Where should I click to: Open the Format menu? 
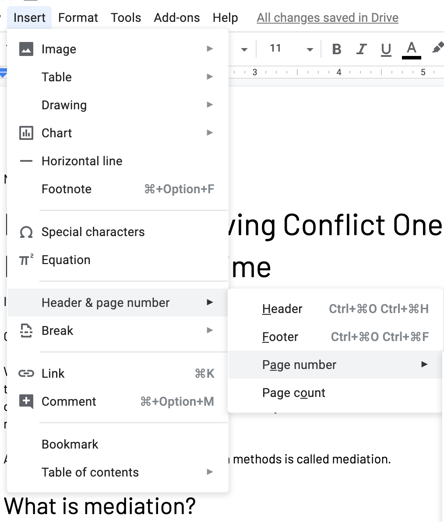(78, 18)
